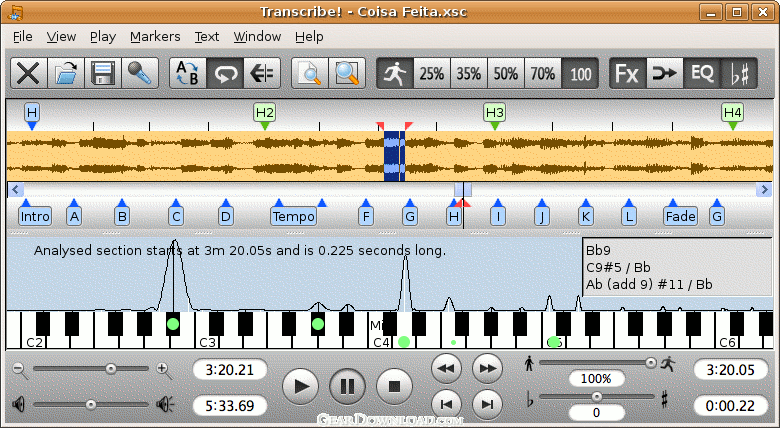Open the Markers menu
Screen dimensions: 780x428
155,37
